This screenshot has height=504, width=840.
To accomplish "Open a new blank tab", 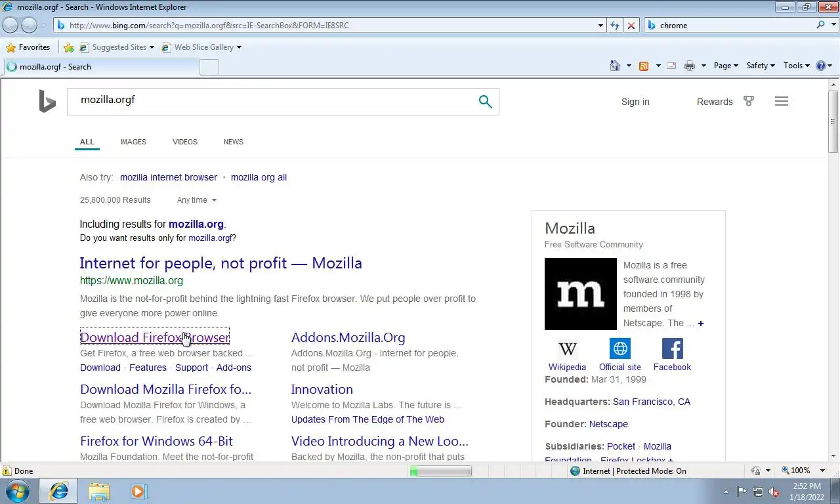I will click(x=209, y=67).
